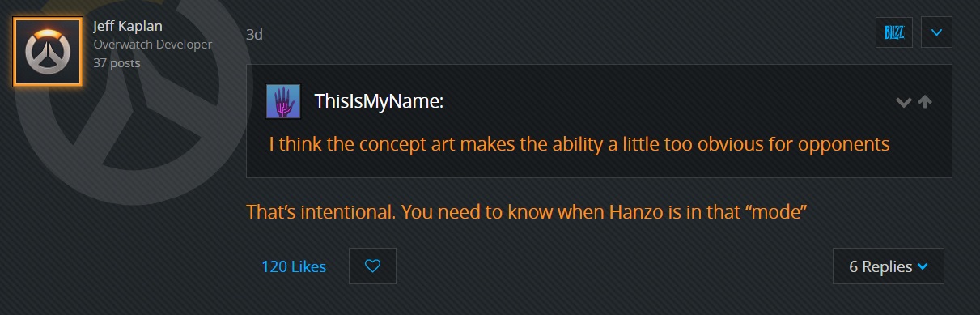Click the quoted concept art comment text
This screenshot has height=315, width=980.
coord(579,145)
